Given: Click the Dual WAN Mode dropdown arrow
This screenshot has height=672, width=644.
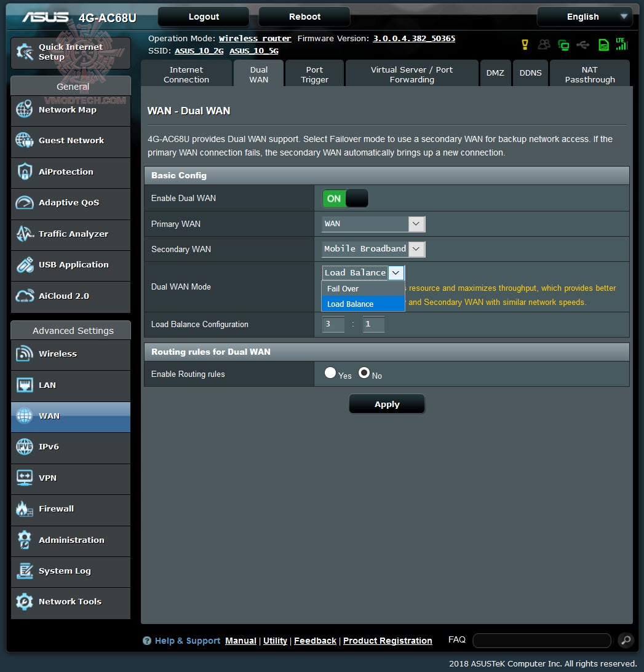Looking at the screenshot, I should pos(396,272).
